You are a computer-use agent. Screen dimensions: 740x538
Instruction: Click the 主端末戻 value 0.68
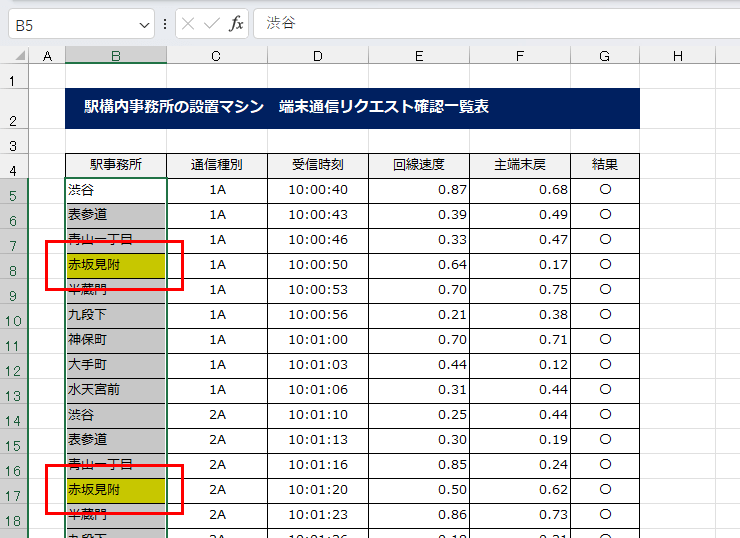click(520, 190)
